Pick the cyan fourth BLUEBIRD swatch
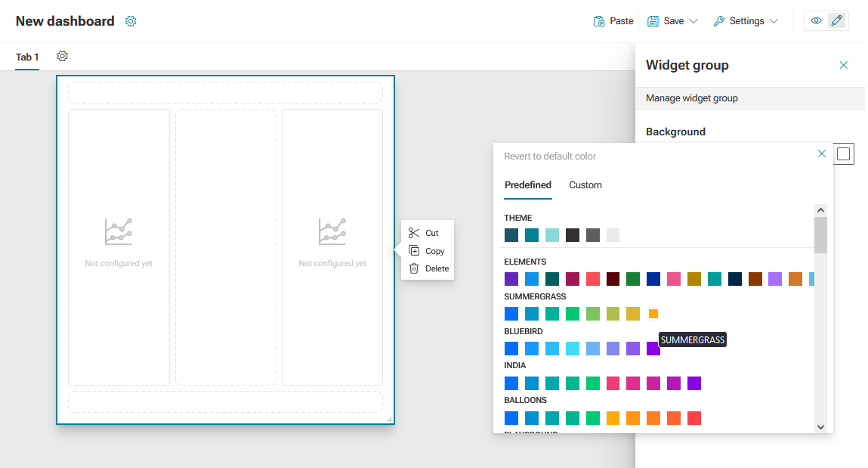The image size is (868, 468). [x=573, y=349]
